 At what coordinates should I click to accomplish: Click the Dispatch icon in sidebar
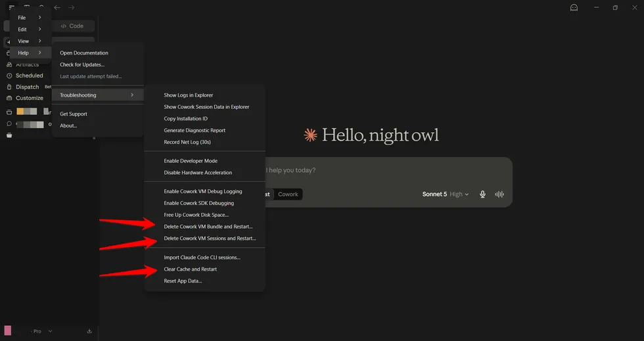[9, 87]
